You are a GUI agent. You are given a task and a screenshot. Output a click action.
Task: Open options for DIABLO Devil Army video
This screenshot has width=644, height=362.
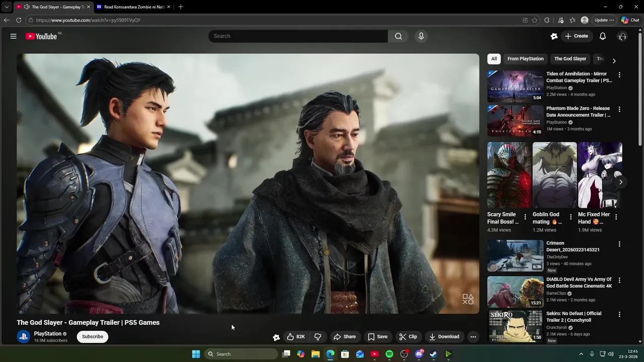(619, 280)
